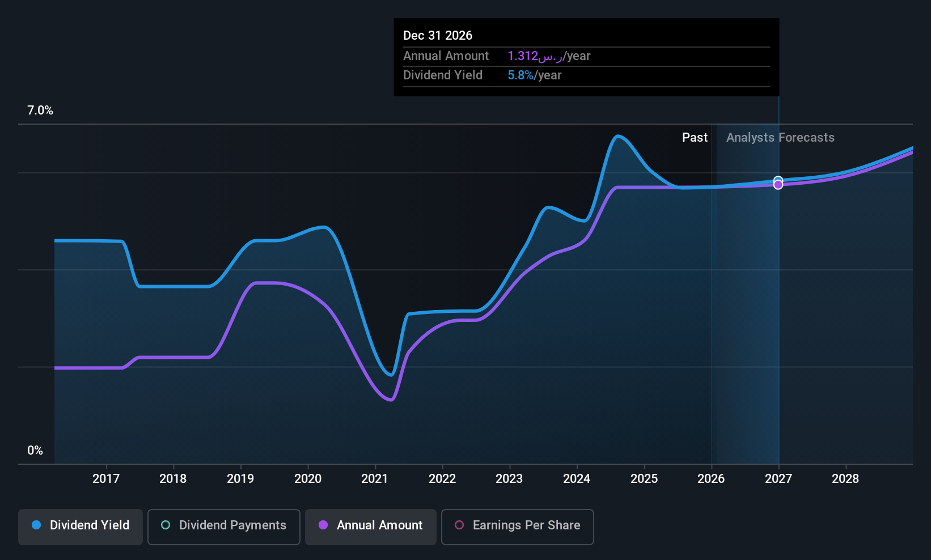Click the 2026 x-axis label
Image resolution: width=931 pixels, height=560 pixels.
coord(711,478)
